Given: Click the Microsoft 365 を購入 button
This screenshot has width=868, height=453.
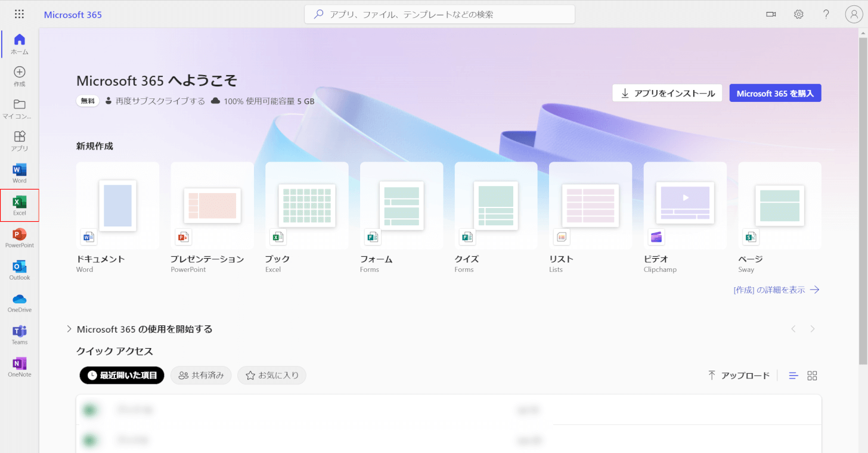Looking at the screenshot, I should tap(775, 93).
